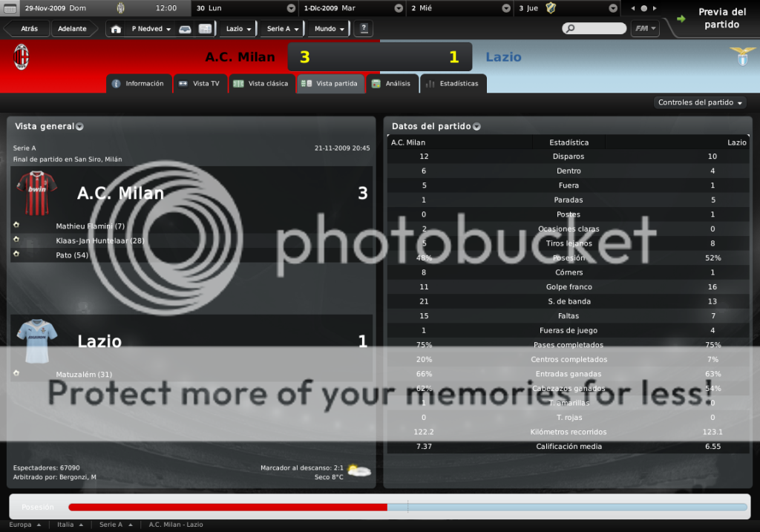The height and width of the screenshot is (532, 760).
Task: Click scorer Mathieu Flamini (7)
Action: coord(90,226)
